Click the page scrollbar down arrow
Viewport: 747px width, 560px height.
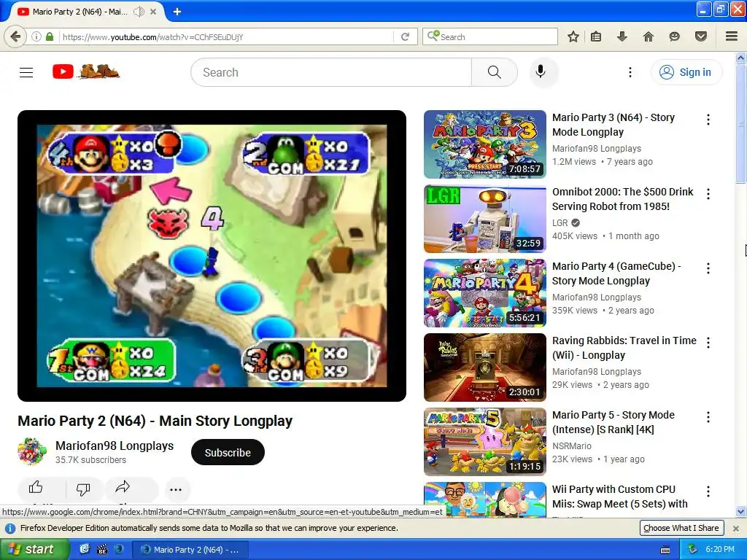pos(740,511)
